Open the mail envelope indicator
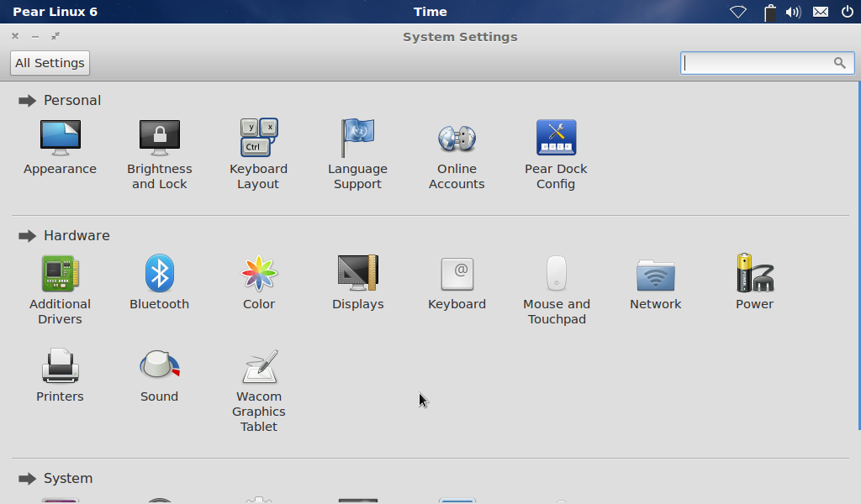 (x=821, y=12)
